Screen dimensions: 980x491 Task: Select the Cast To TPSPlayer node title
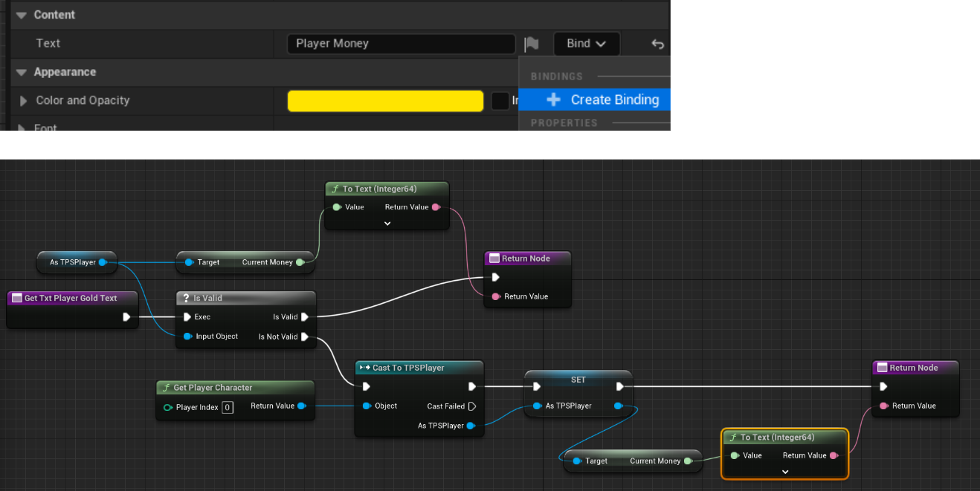pos(408,368)
